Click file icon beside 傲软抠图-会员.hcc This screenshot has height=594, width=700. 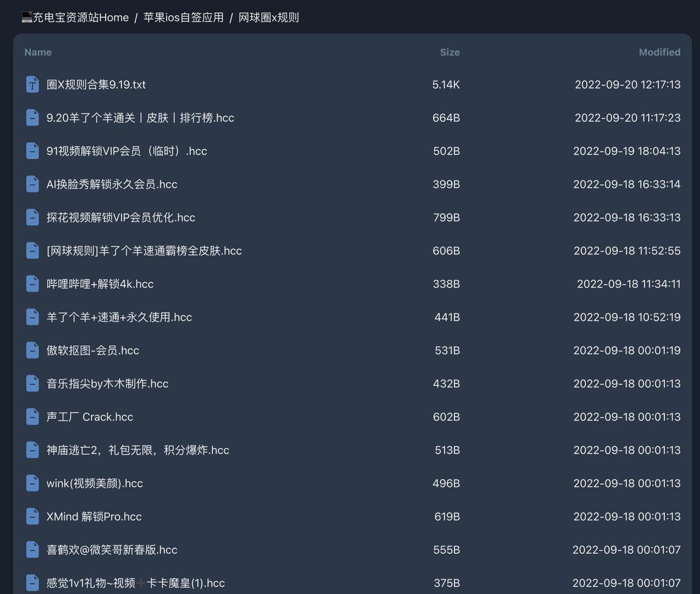coord(33,350)
